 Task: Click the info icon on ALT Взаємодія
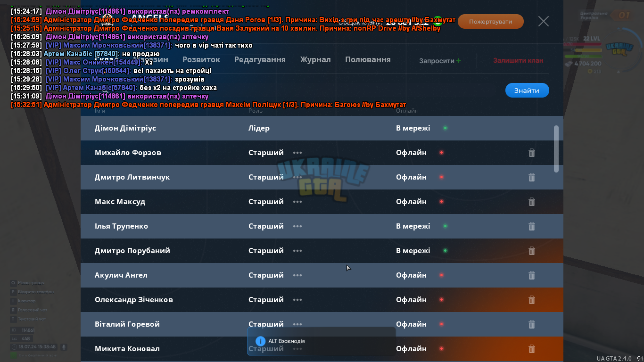(260, 341)
